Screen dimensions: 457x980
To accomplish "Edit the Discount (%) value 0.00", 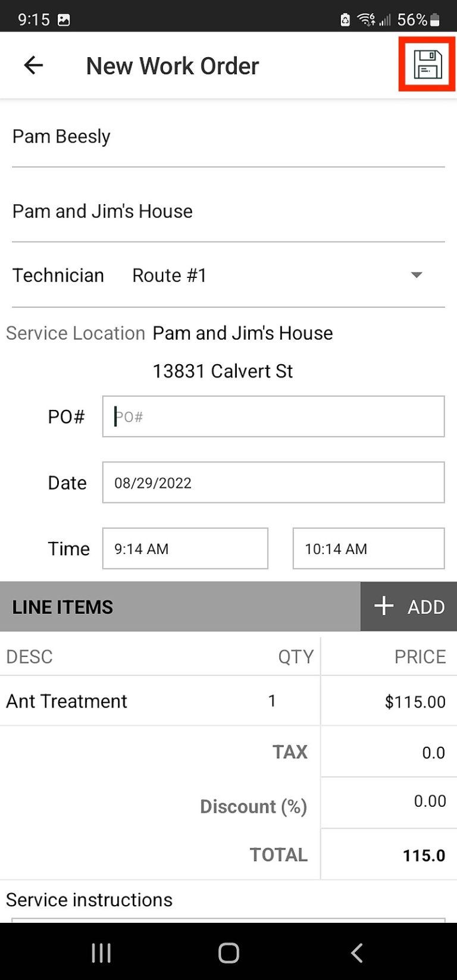I will pyautogui.click(x=389, y=801).
